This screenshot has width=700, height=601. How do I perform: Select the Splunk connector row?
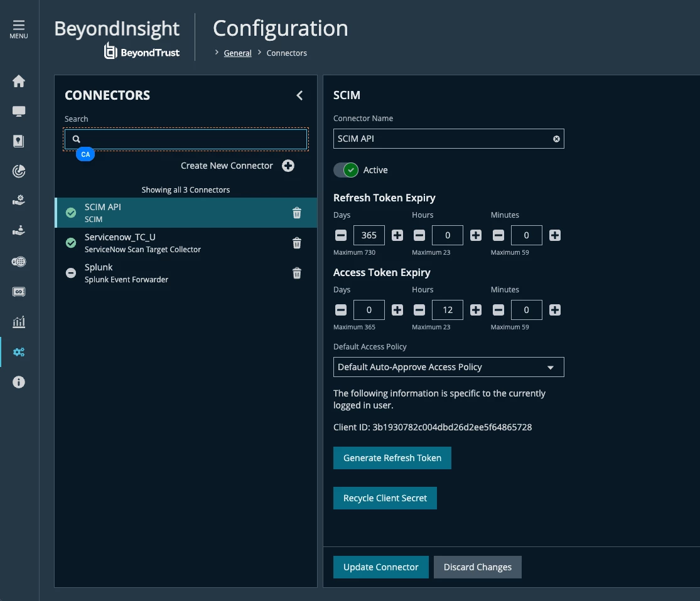186,273
